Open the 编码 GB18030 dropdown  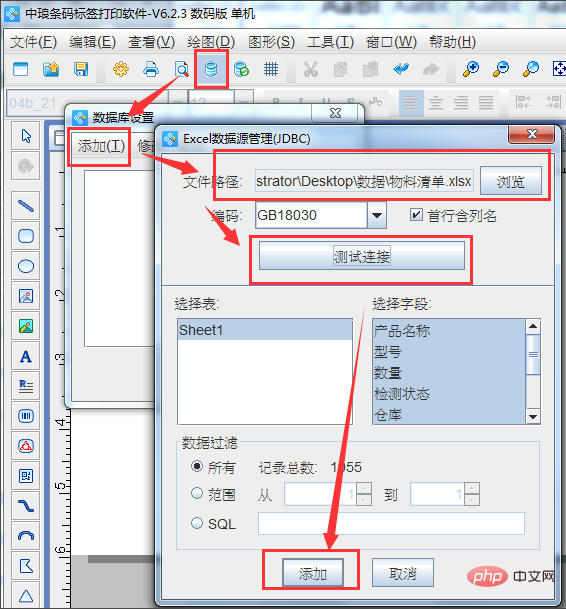pyautogui.click(x=377, y=215)
